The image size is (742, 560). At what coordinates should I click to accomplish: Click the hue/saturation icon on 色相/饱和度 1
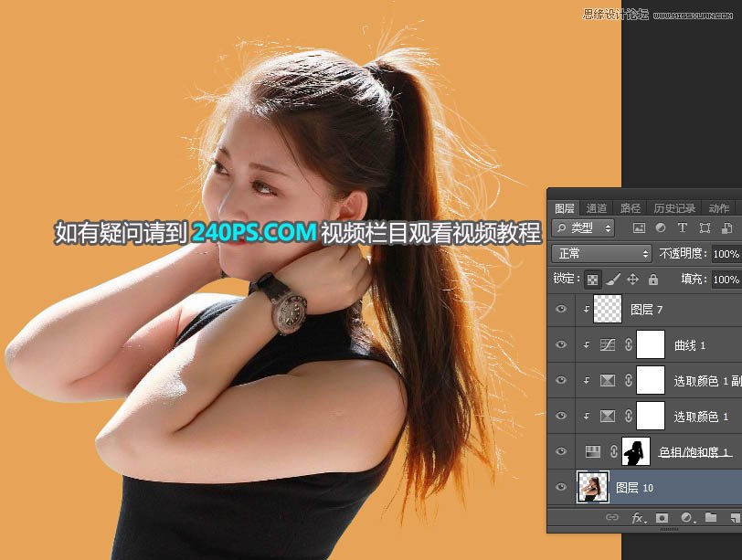[593, 451]
